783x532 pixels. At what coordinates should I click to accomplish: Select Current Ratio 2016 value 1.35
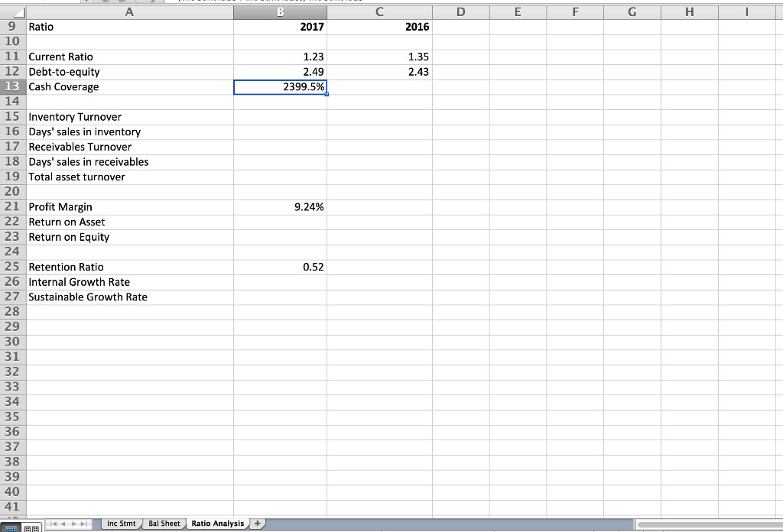coord(379,57)
